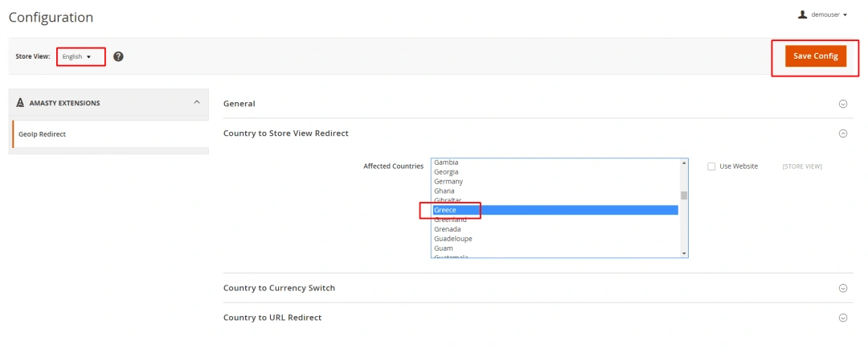Click the countries list scrollbar thumb
This screenshot has width=868, height=349.
pos(684,195)
